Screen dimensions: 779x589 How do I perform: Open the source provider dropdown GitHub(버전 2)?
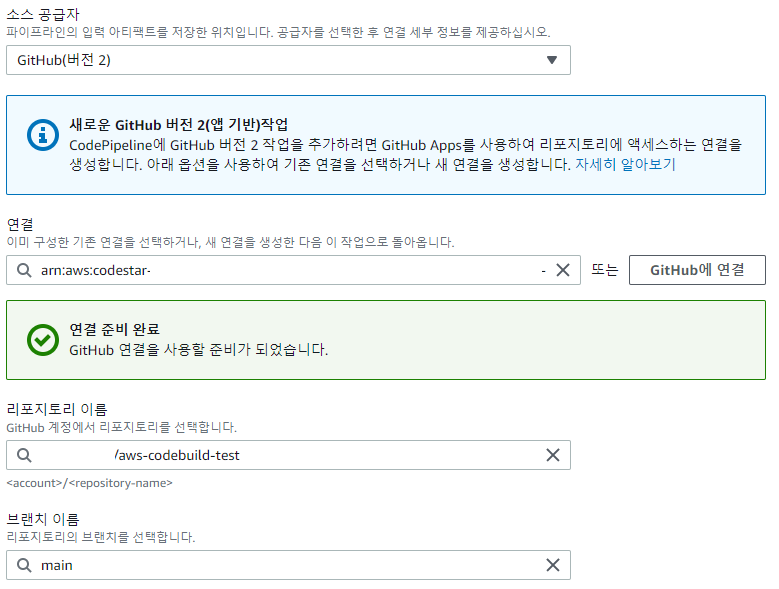pos(288,60)
